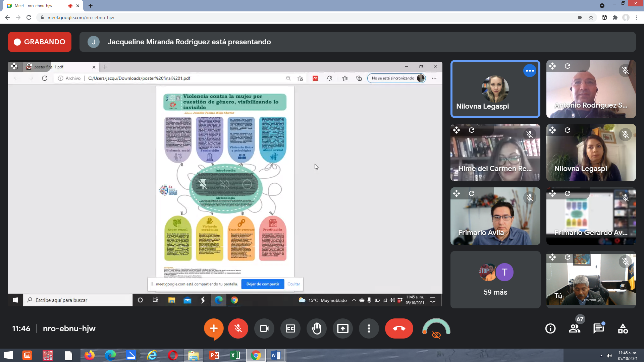Expand hidden system tray icons arrow
644x362 pixels.
[x=601, y=356]
